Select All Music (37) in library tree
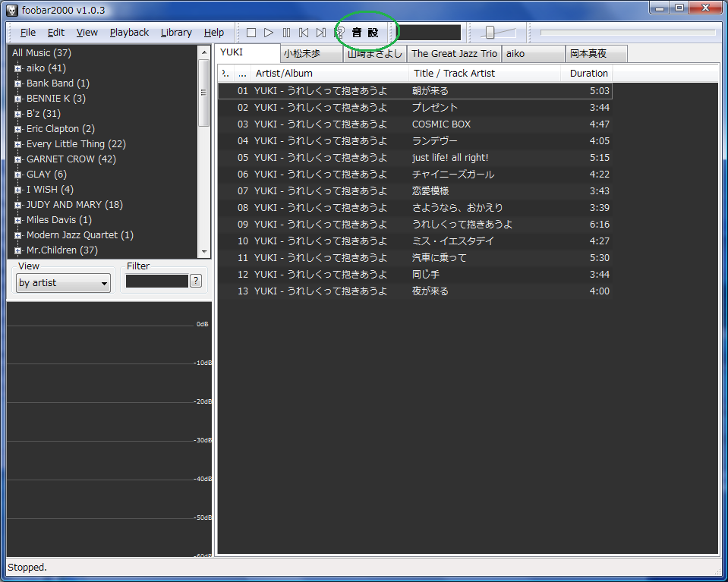This screenshot has width=728, height=582. point(41,53)
